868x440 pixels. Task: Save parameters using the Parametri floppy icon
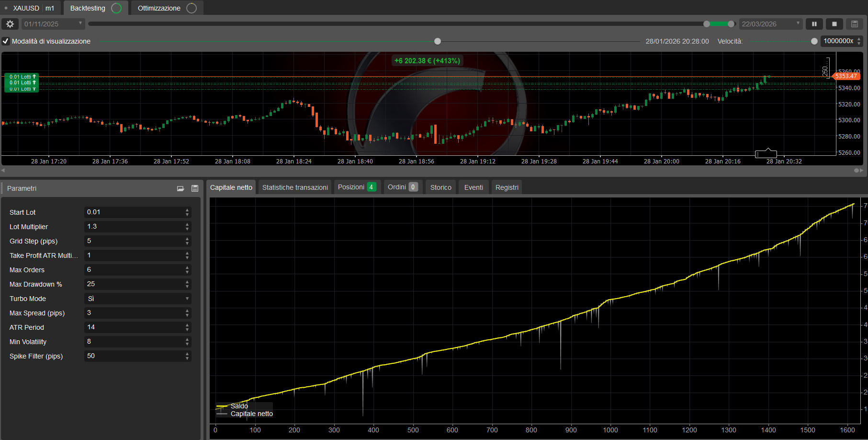coord(195,188)
